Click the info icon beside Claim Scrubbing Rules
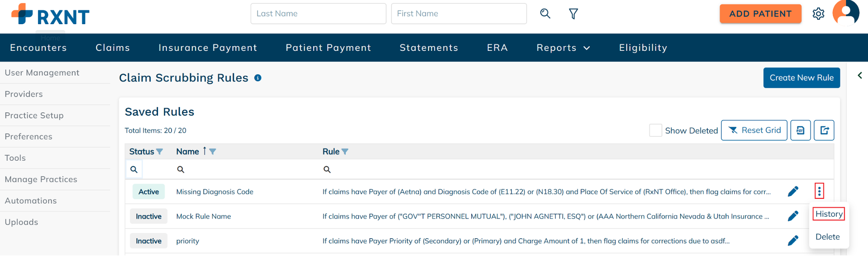Screen dimensions: 868x257 click(x=258, y=78)
